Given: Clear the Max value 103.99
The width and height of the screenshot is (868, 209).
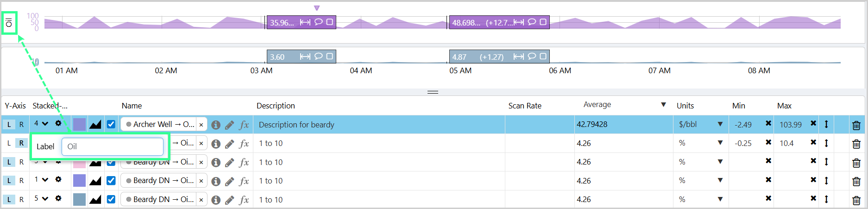Looking at the screenshot, I should pos(813,123).
